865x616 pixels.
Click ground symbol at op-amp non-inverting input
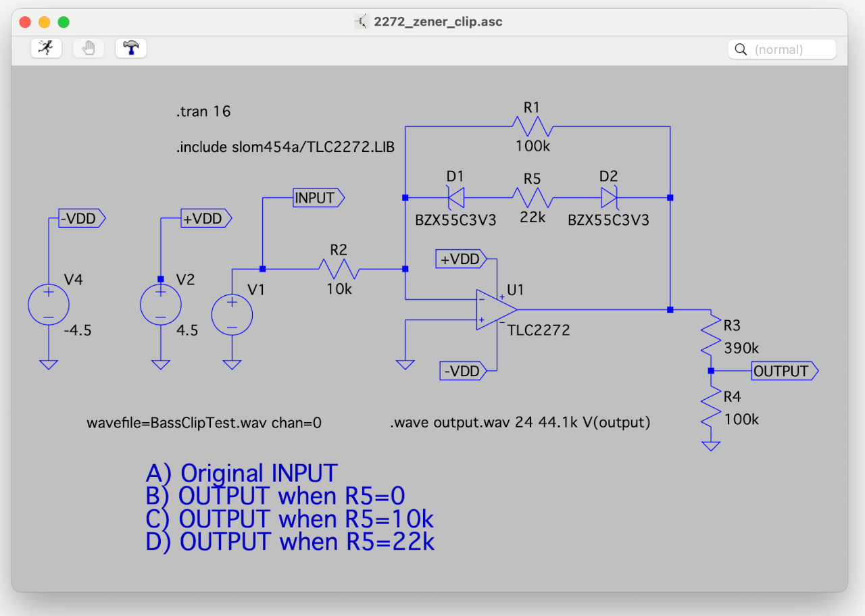(405, 365)
